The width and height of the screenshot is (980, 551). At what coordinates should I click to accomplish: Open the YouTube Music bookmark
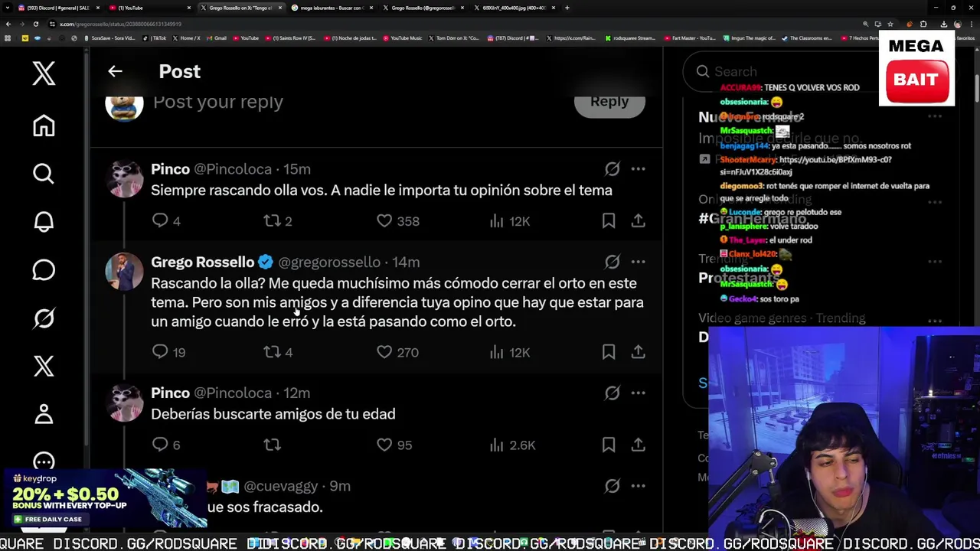tap(403, 37)
